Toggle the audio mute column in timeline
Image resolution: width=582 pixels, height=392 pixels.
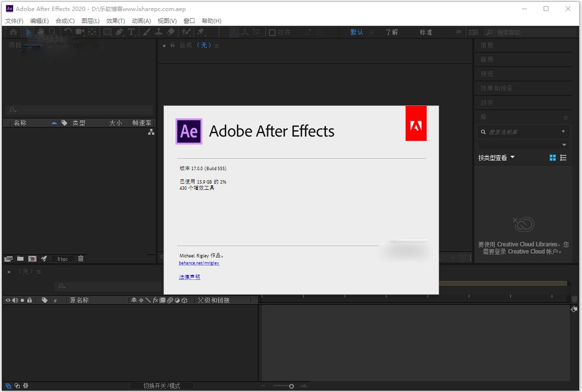(15, 300)
